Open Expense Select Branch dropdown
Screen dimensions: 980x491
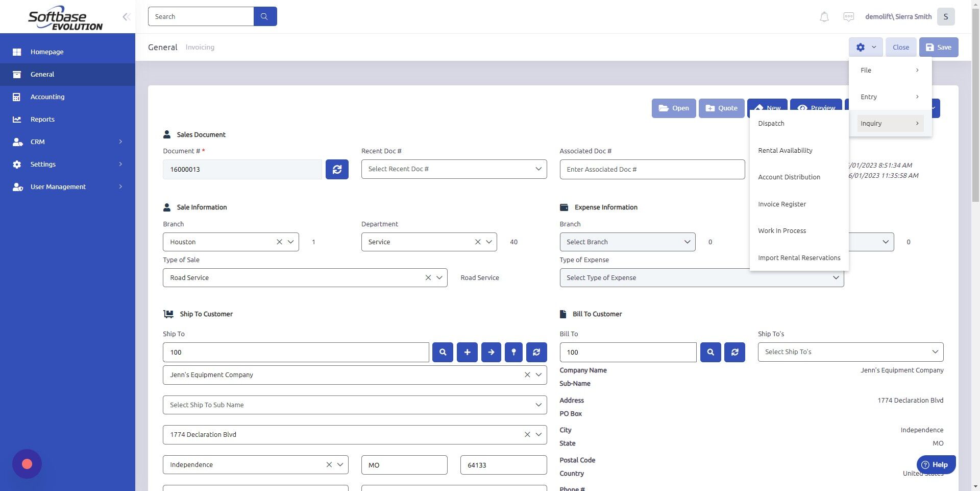coord(627,242)
